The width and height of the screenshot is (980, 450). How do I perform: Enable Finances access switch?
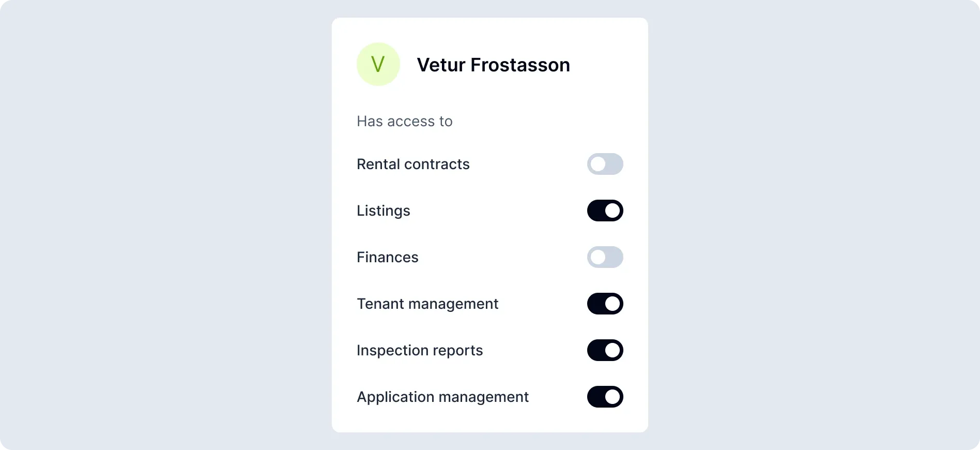(605, 257)
